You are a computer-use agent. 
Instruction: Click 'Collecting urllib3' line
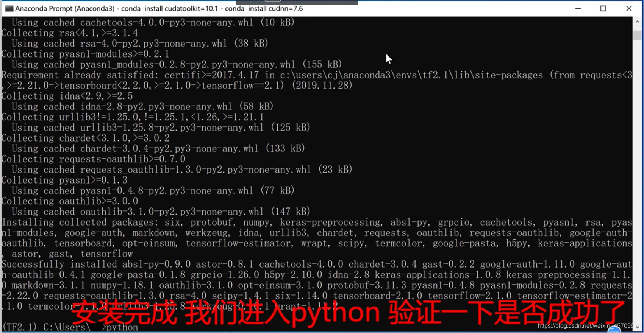point(133,117)
